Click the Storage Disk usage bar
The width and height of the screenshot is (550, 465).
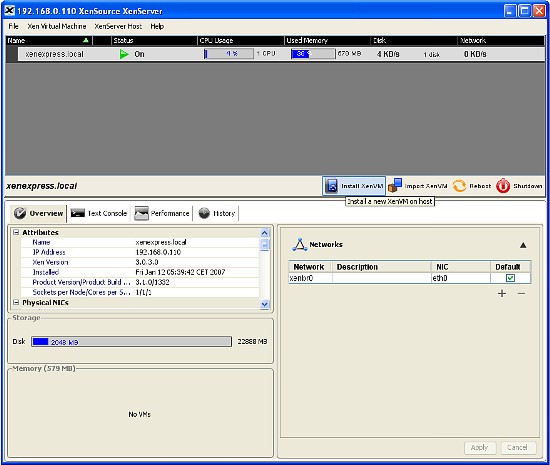[x=132, y=342]
